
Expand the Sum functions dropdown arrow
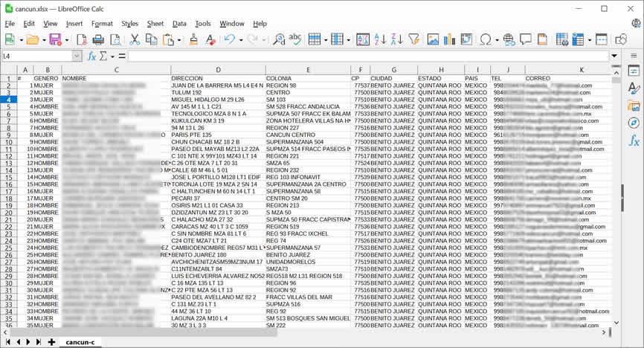click(112, 57)
